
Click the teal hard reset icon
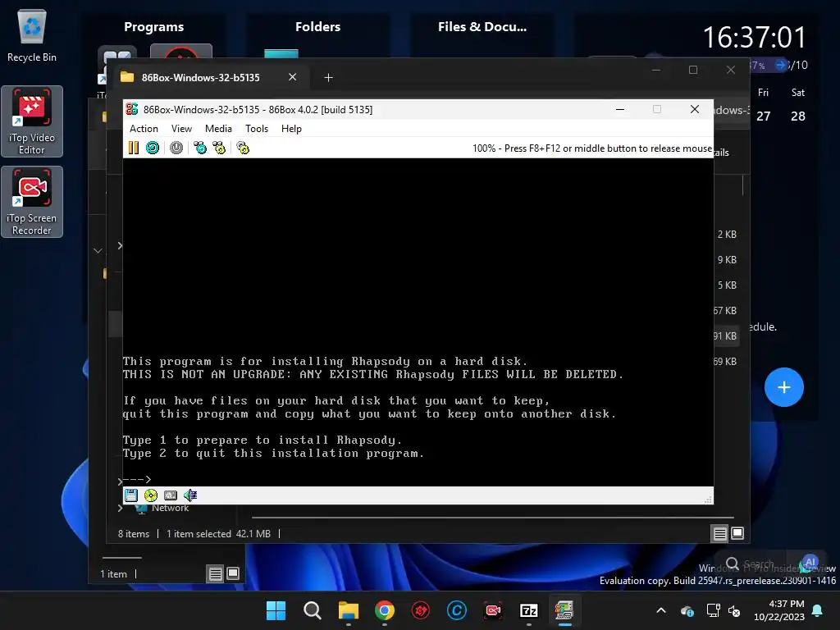point(153,148)
